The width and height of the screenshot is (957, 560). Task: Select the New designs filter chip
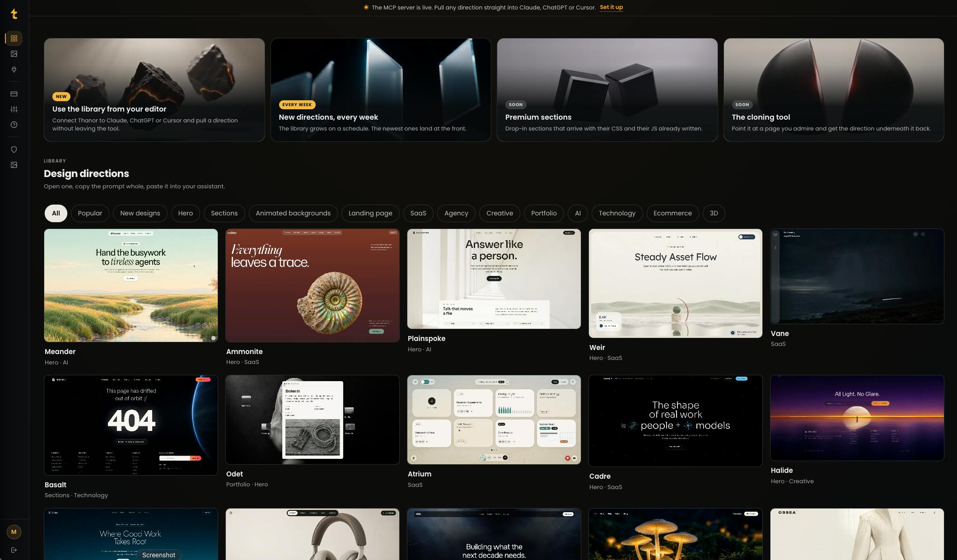(140, 213)
